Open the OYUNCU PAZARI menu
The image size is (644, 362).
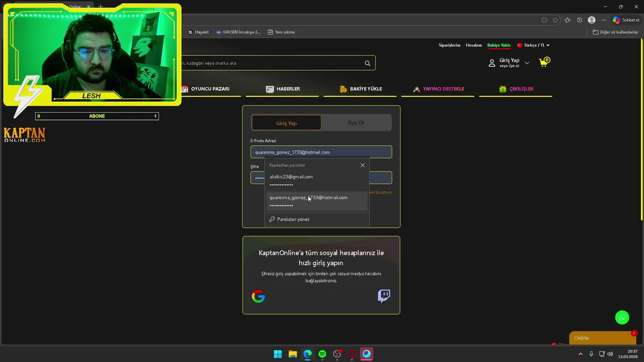205,89
